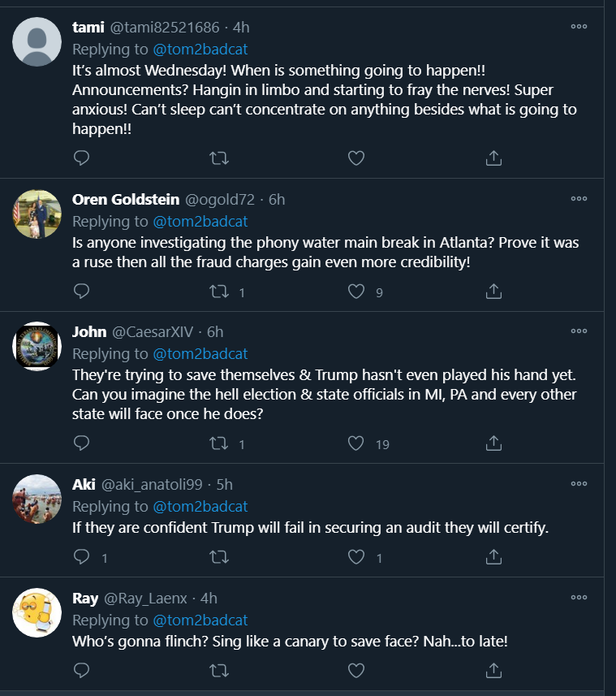Like Ray's canary tweet
This screenshot has height=696, width=616.
tap(355, 671)
